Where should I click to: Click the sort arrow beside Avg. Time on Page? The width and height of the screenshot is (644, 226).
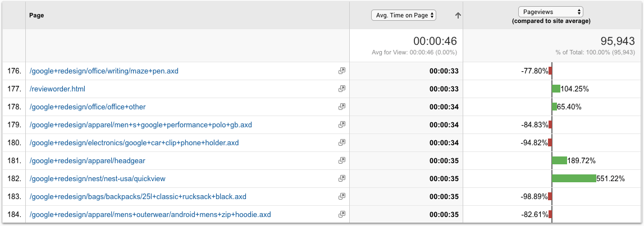458,16
